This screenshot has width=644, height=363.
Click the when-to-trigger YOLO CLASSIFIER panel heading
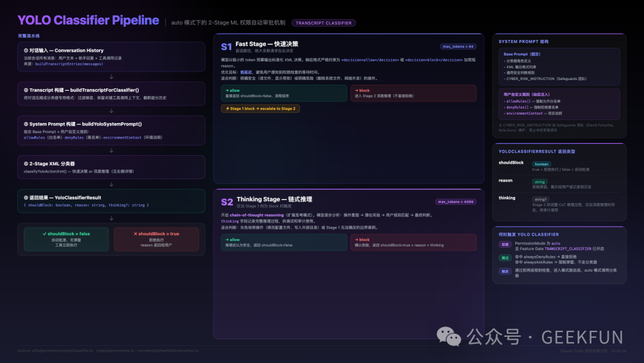[x=528, y=235]
